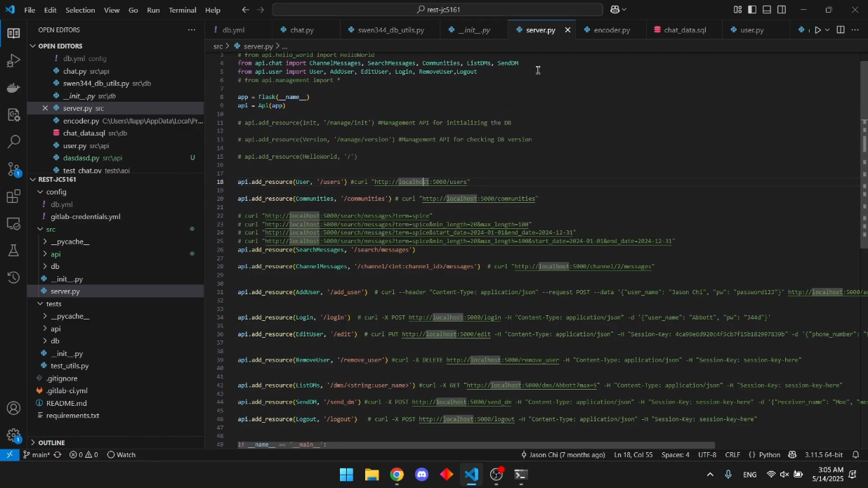Toggle the primary side bar visibility
The width and height of the screenshot is (868, 488).
click(752, 10)
